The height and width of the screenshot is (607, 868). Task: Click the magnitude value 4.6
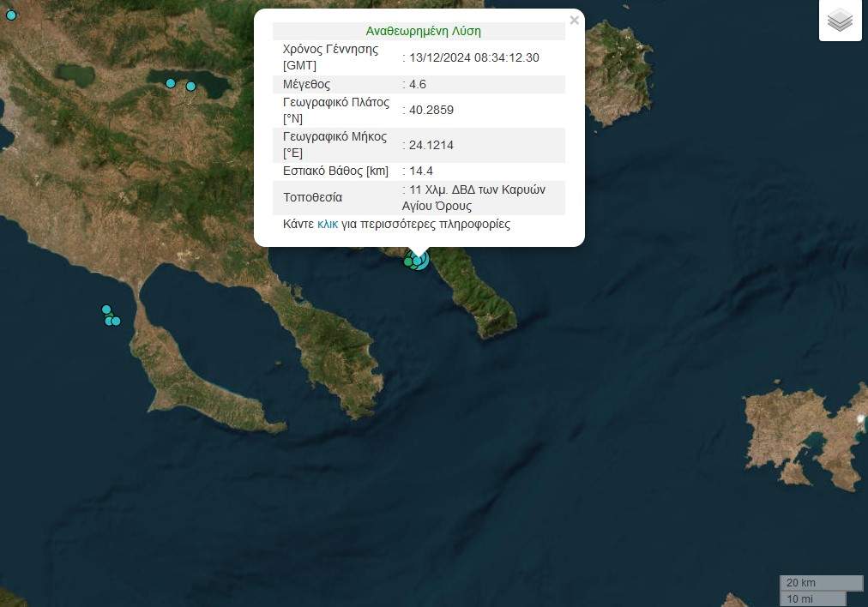pyautogui.click(x=418, y=84)
